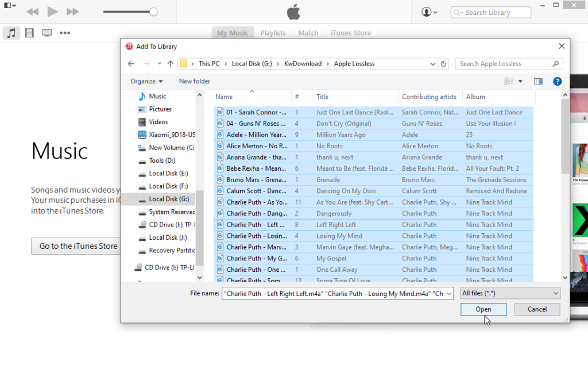The height and width of the screenshot is (388, 588).
Task: Open the All files type combo box
Action: pyautogui.click(x=510, y=293)
